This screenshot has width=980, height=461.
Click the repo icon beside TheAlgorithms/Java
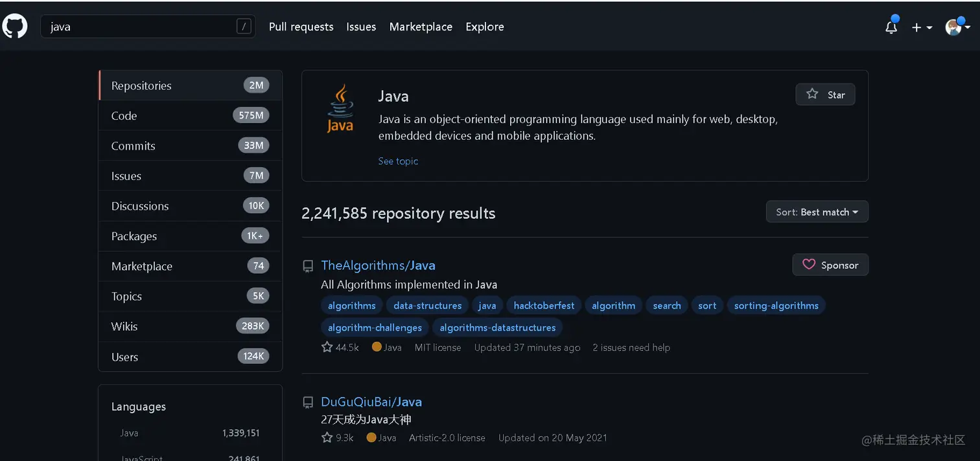pyautogui.click(x=309, y=266)
